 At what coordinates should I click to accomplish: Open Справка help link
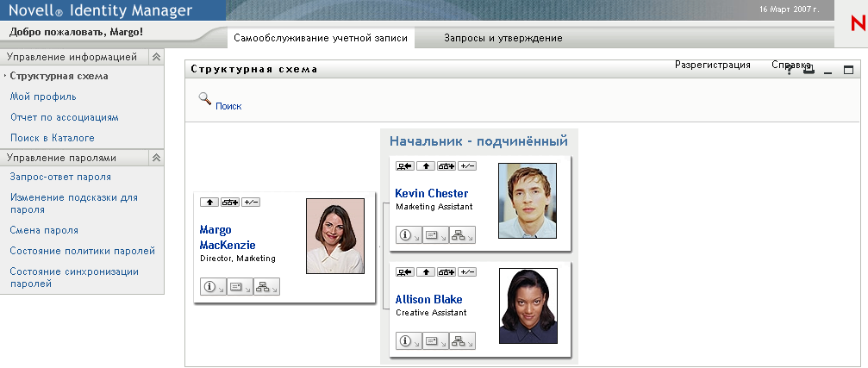pos(791,65)
